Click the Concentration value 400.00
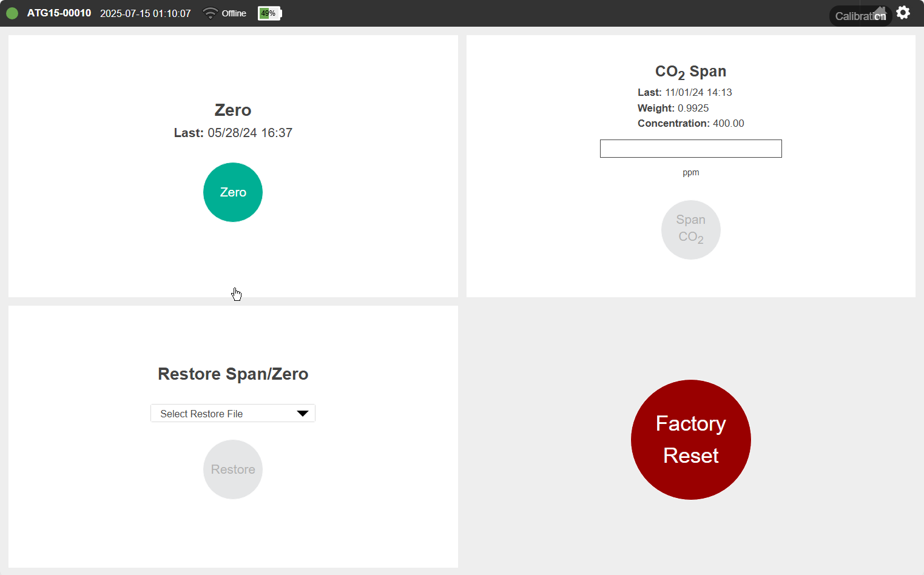Image resolution: width=924 pixels, height=575 pixels. tap(728, 123)
